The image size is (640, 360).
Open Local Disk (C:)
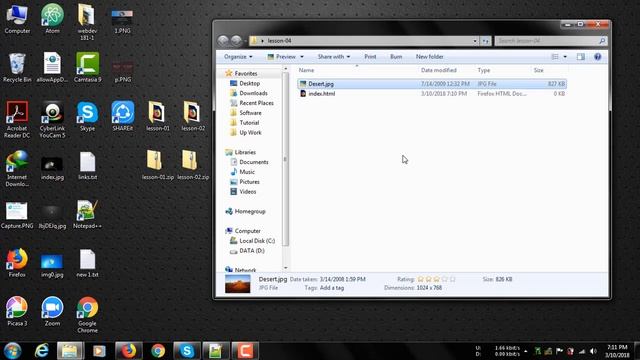coord(257,241)
